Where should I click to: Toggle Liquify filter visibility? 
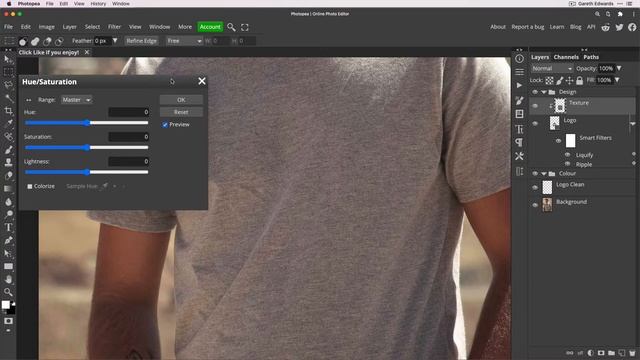click(x=567, y=155)
